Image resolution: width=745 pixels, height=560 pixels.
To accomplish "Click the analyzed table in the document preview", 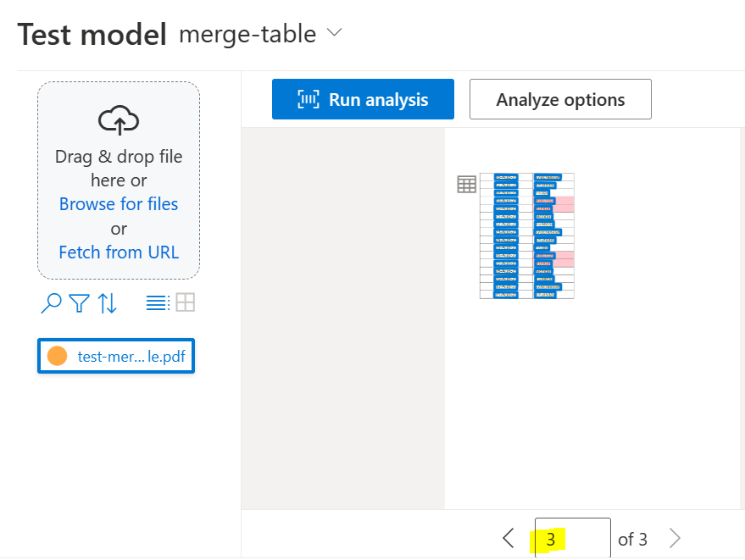I will click(x=526, y=236).
